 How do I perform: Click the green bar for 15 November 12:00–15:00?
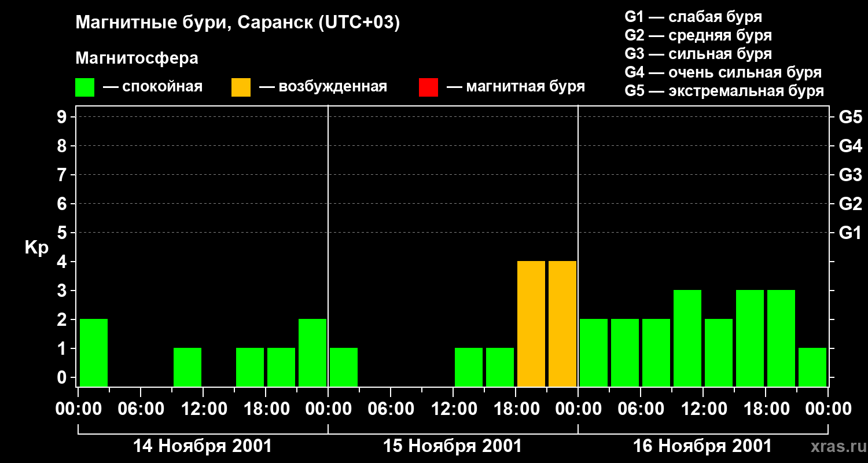[x=469, y=367]
